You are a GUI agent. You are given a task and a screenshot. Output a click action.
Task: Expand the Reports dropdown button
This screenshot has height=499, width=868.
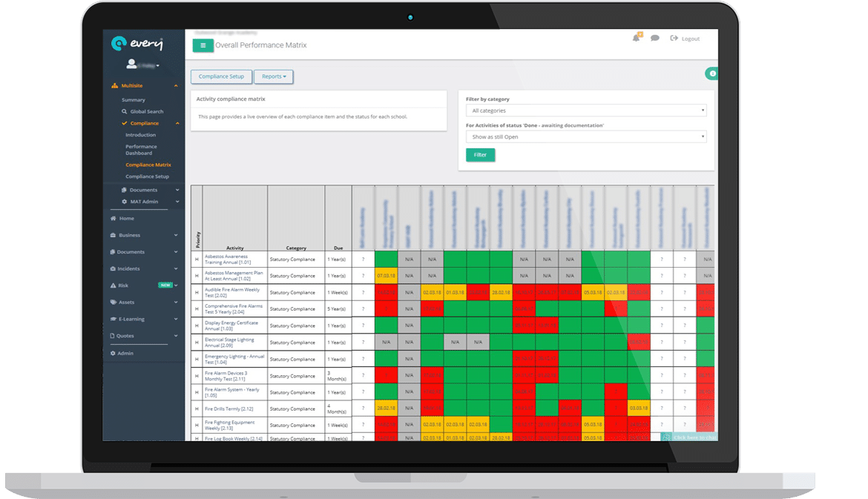(274, 76)
